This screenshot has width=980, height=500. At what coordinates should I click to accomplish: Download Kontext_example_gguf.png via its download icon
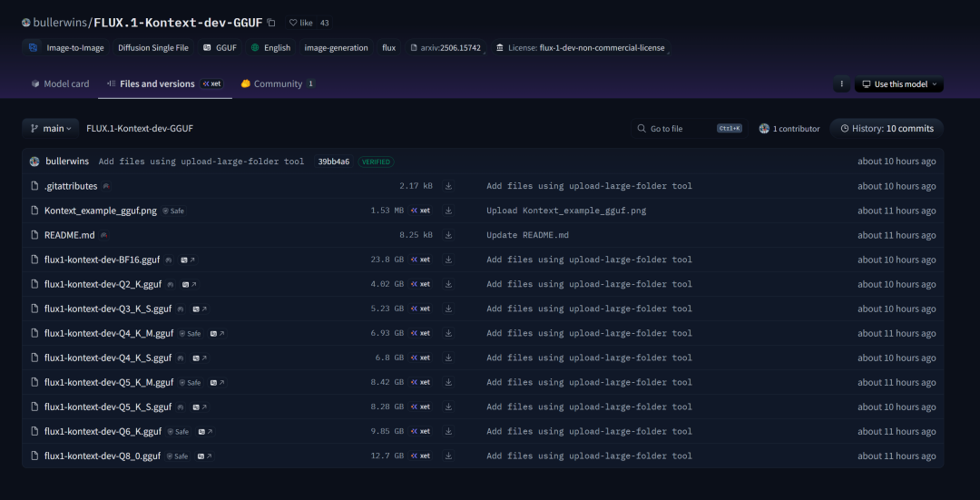pyautogui.click(x=448, y=211)
